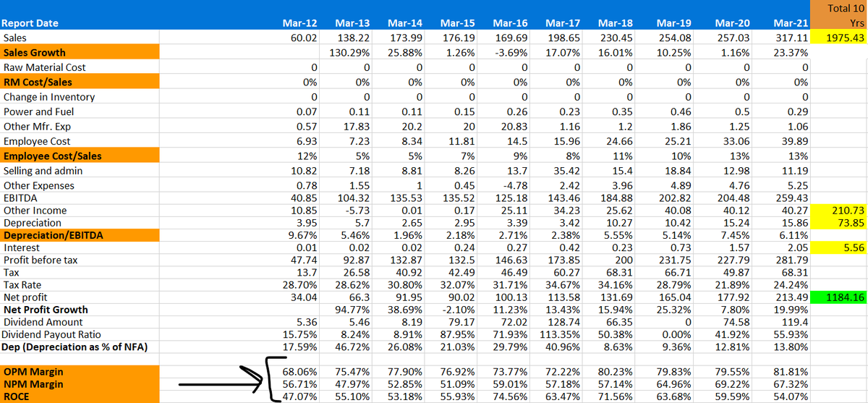
Task: Click total other income 210.73
Action: point(847,211)
